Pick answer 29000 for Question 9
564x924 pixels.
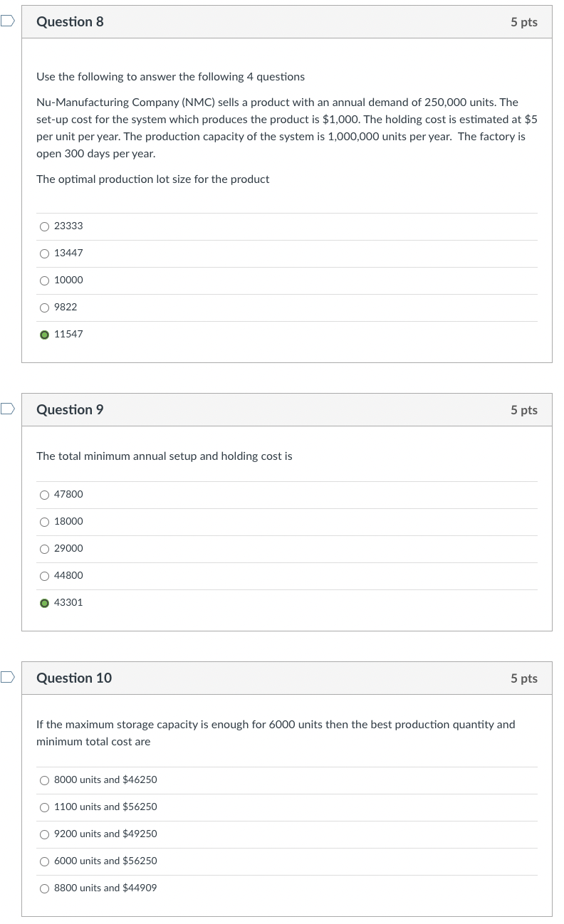[44, 548]
